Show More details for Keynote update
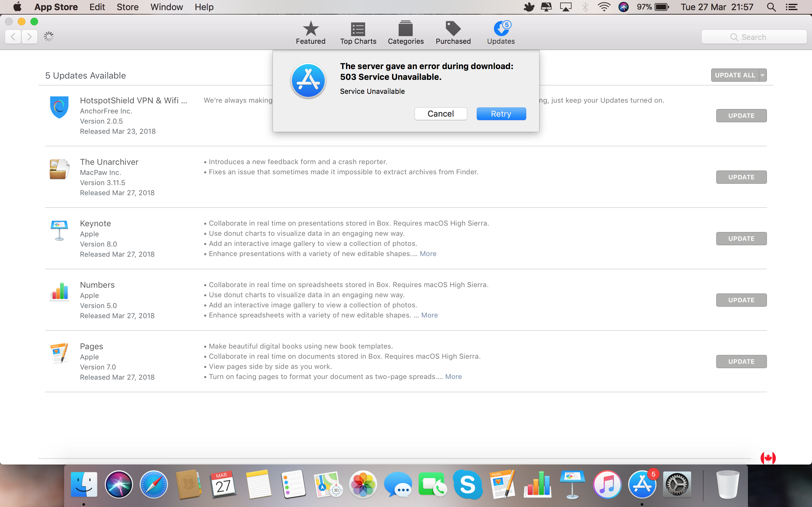The image size is (812, 507). 428,253
